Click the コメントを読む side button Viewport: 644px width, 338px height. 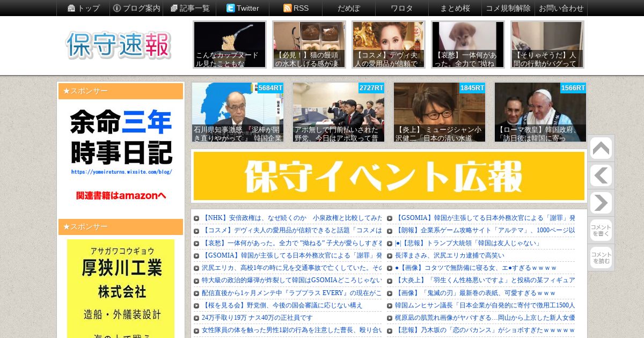(x=601, y=258)
